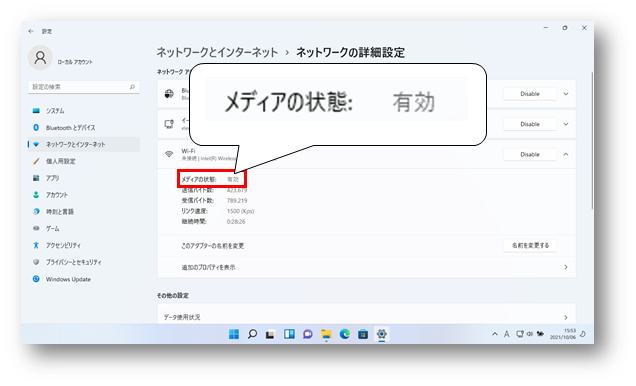Image resolution: width=636 pixels, height=386 pixels.
Task: Open アクセシビリティ settings
Action: tap(84, 245)
